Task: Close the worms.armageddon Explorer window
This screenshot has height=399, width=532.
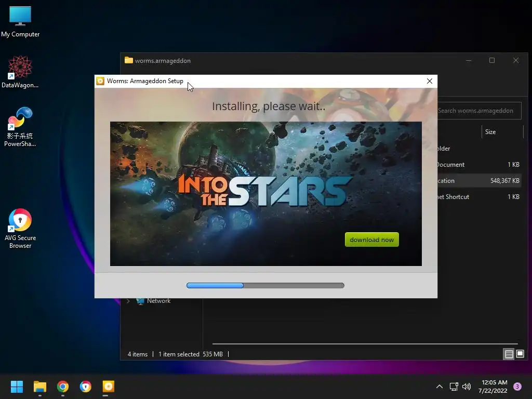Action: coord(516,60)
